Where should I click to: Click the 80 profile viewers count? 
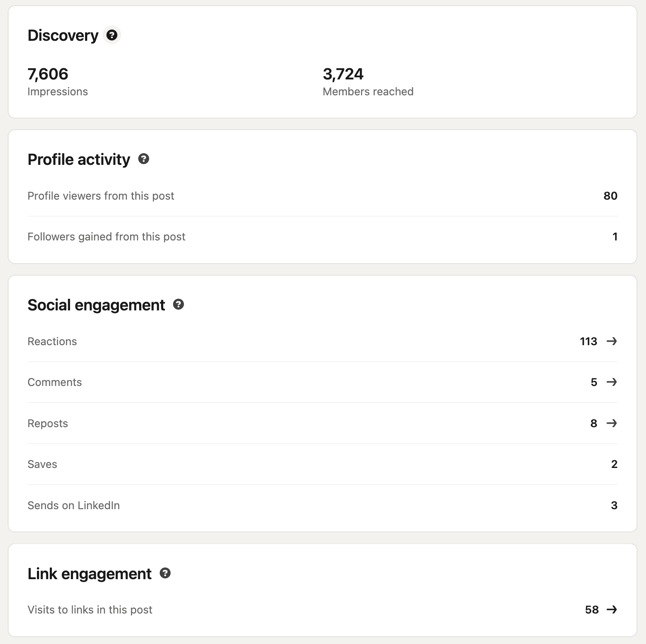click(x=610, y=196)
